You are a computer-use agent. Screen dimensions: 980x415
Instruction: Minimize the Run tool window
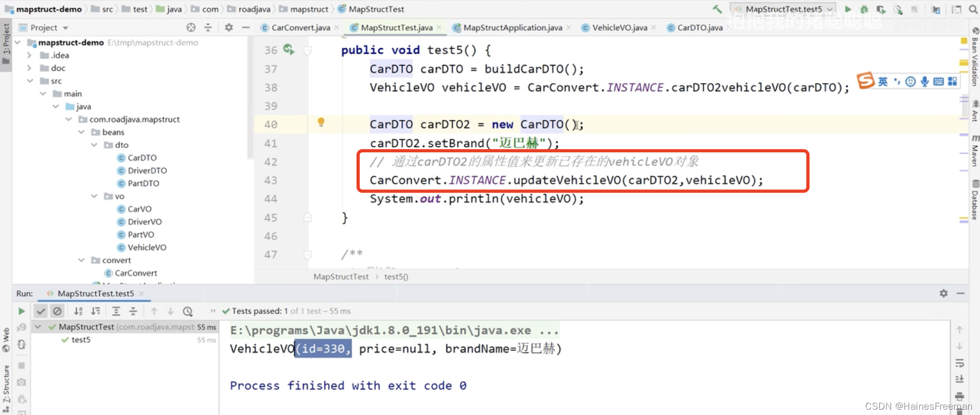pos(961,293)
